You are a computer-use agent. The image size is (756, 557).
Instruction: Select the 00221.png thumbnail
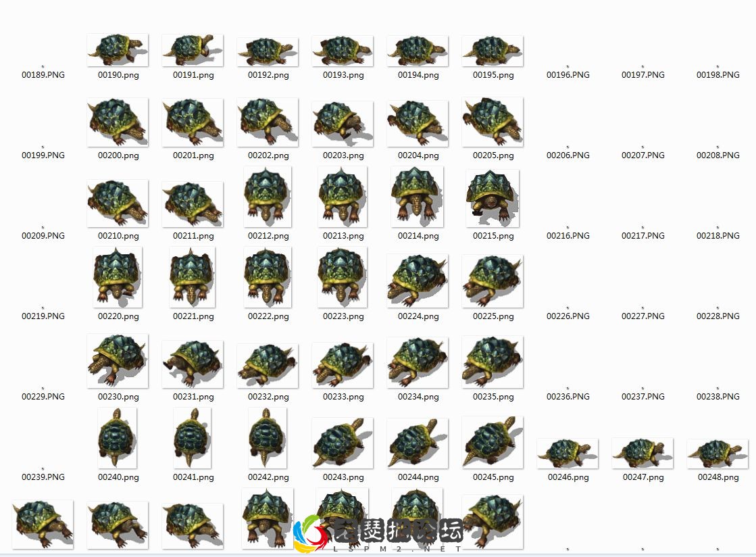[x=193, y=277]
